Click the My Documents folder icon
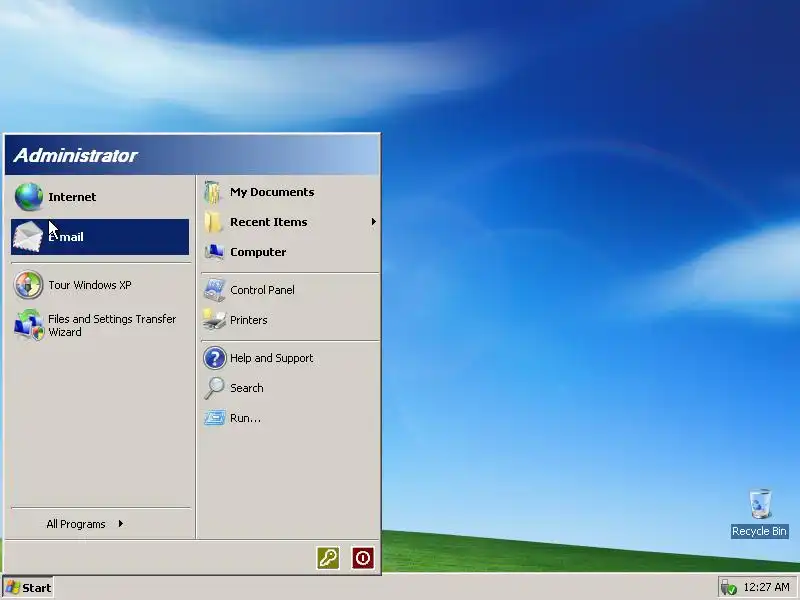 click(x=213, y=192)
